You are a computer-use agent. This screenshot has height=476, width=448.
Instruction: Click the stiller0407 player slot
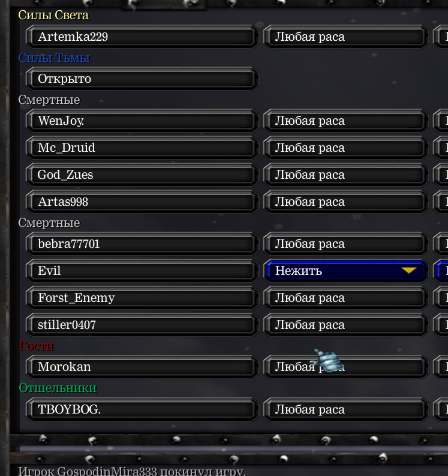pos(143,325)
